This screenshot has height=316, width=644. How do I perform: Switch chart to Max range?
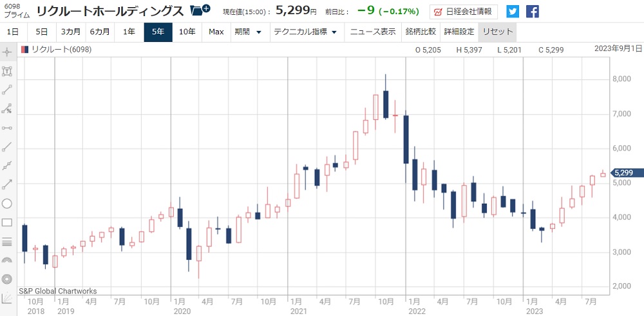216,32
